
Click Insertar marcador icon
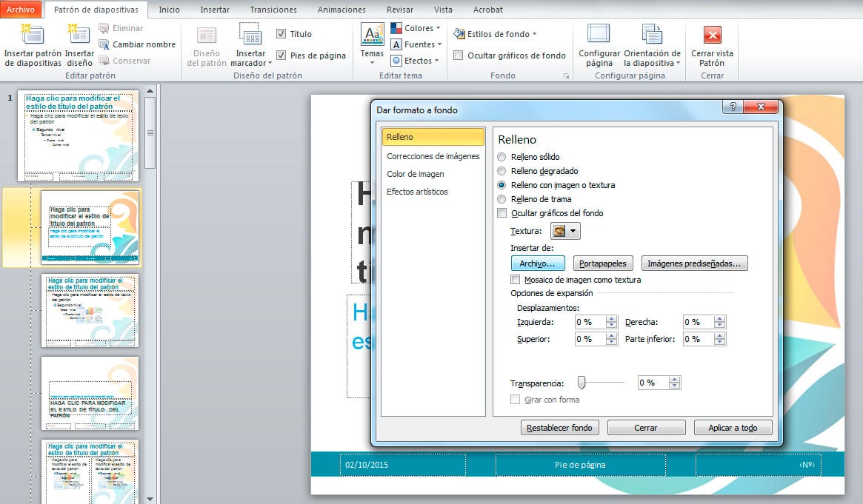250,35
